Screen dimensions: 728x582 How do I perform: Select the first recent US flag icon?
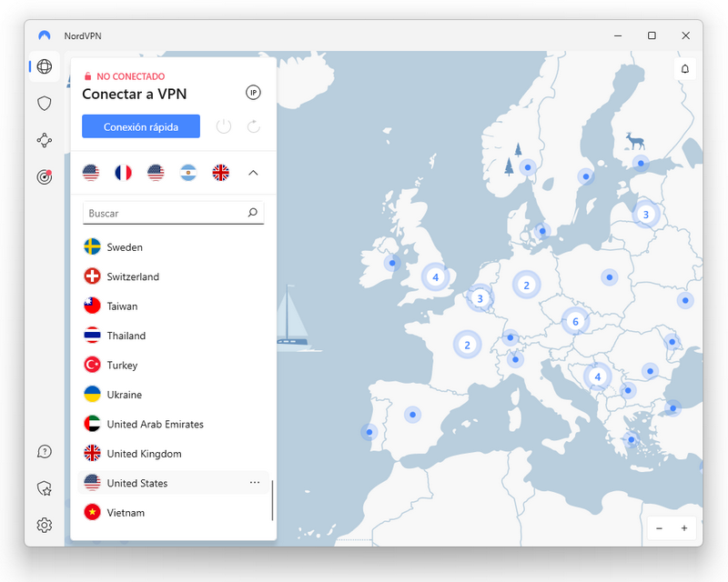[91, 173]
